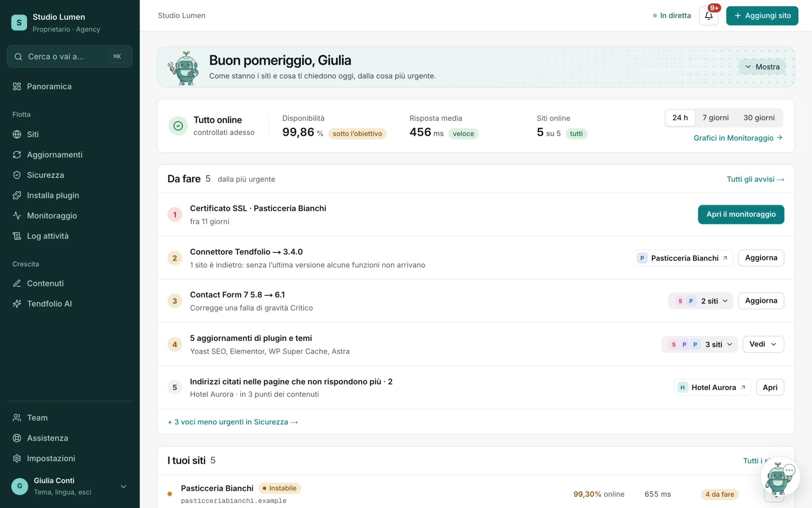Click the Panoramica grid icon
This screenshot has height=508, width=812.
17,86
